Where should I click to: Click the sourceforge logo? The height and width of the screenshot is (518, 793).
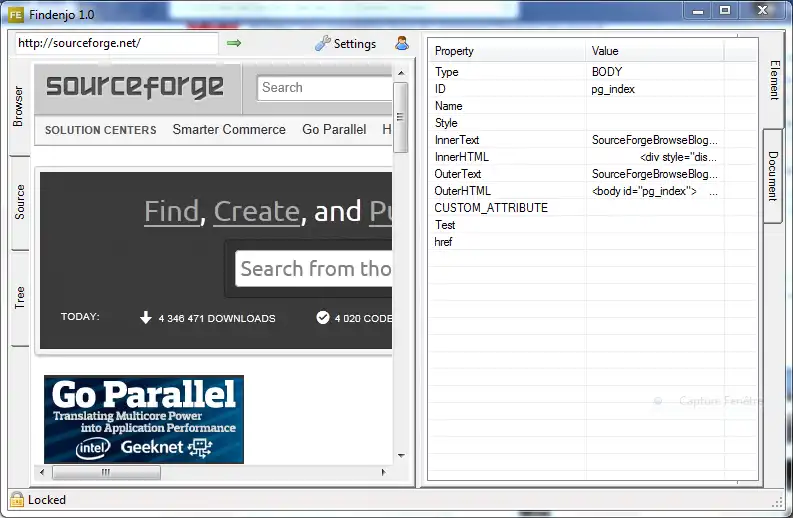click(135, 87)
